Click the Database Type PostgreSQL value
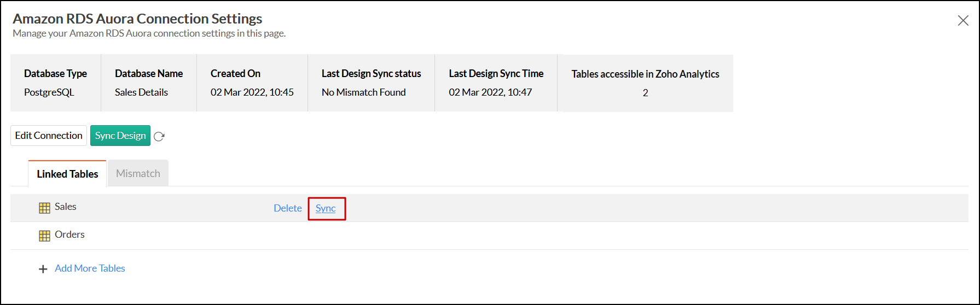Viewport: 980px width, 305px height. click(49, 92)
